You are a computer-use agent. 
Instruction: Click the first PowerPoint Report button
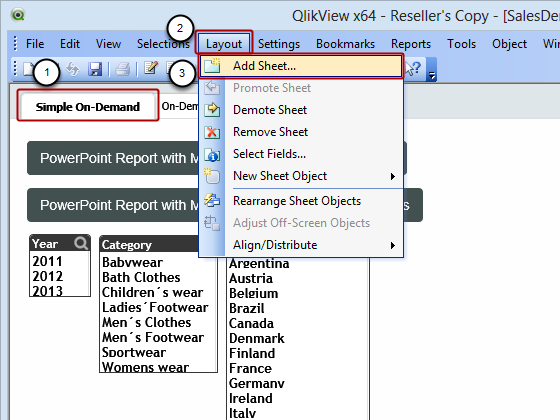113,158
